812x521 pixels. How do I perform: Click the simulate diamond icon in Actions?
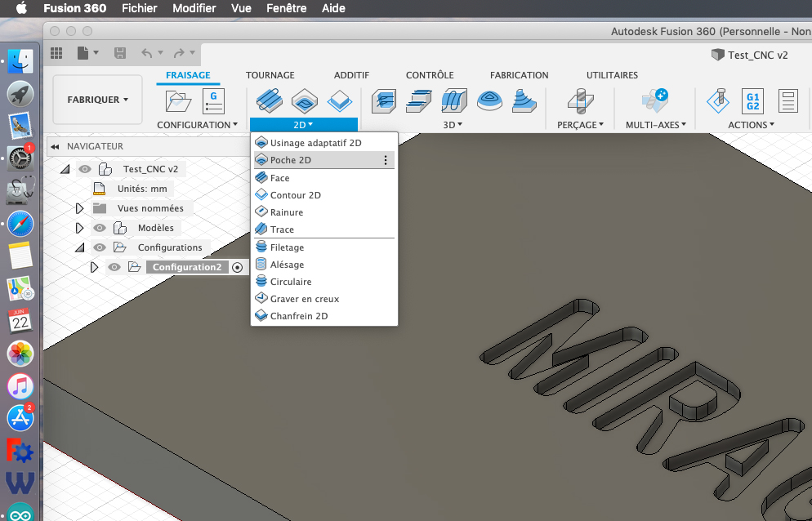coord(718,100)
